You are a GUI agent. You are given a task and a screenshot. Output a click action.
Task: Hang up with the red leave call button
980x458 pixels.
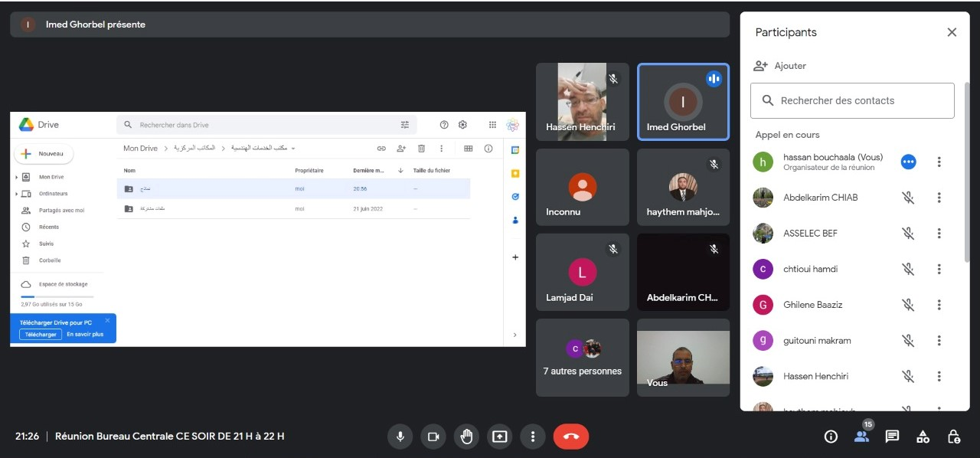coord(571,437)
